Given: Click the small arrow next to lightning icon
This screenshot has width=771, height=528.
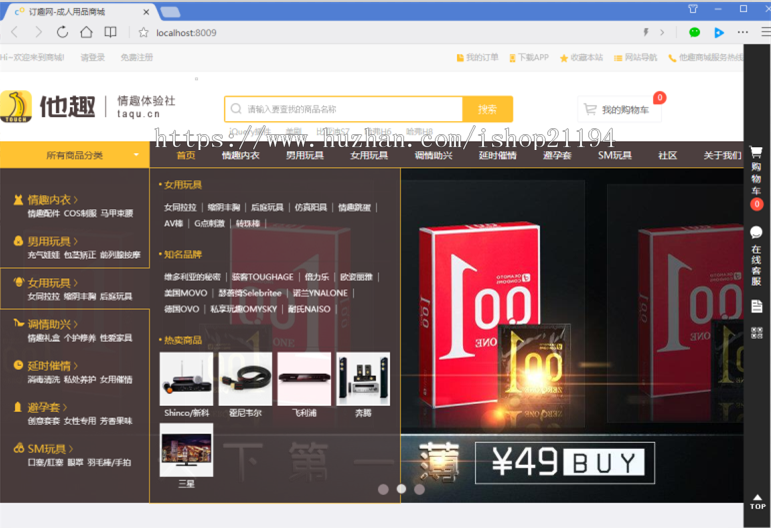Looking at the screenshot, I should coord(662,32).
